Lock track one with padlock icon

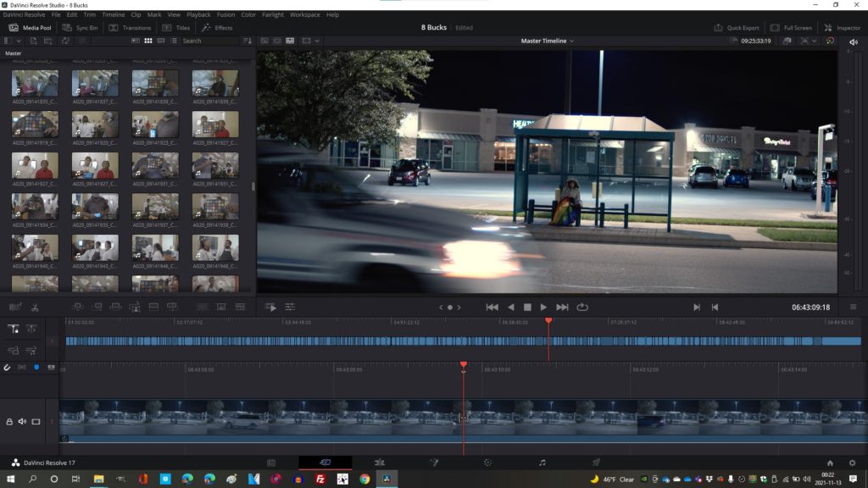coord(9,421)
